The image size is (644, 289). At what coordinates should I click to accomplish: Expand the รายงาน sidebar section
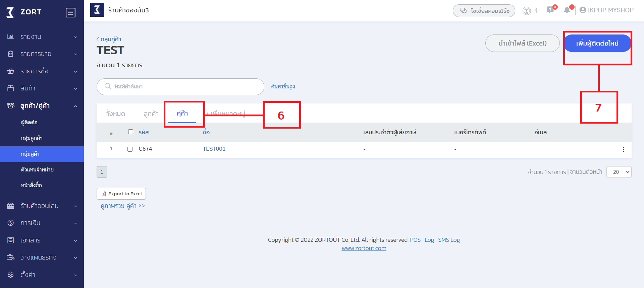coord(75,37)
